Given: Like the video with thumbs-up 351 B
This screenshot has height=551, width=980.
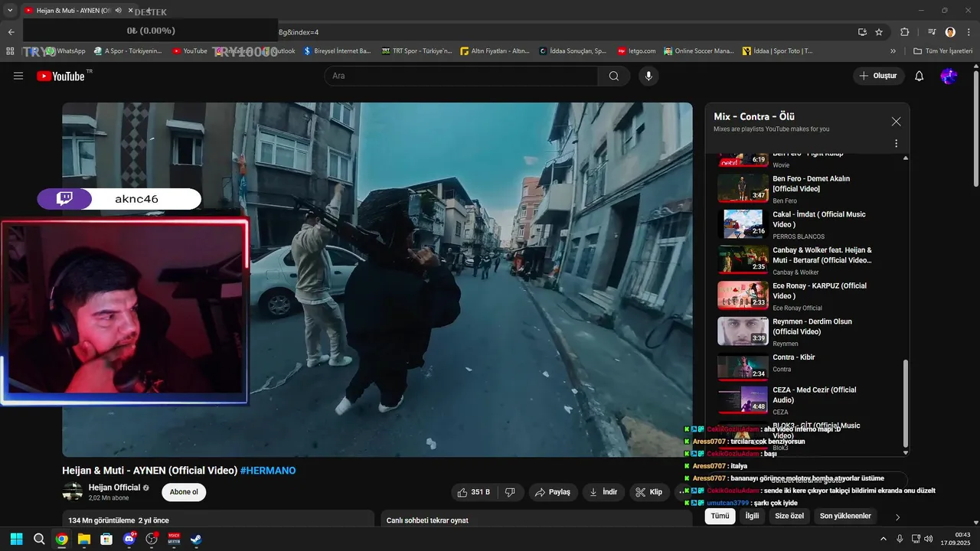Looking at the screenshot, I should (474, 492).
